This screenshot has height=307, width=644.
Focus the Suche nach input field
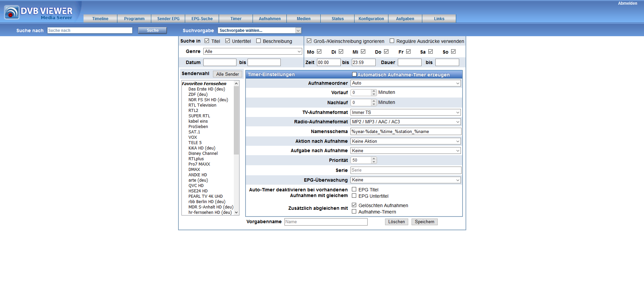[x=90, y=30]
